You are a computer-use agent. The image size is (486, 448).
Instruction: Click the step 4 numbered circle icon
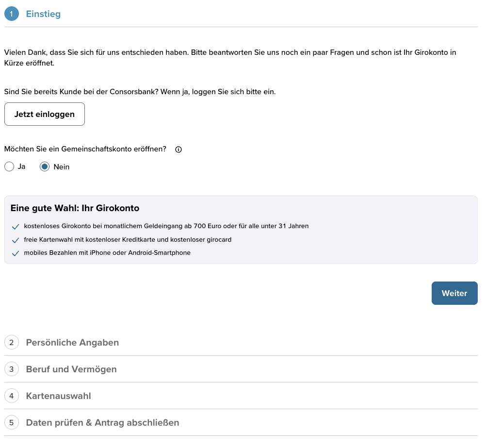pyautogui.click(x=11, y=396)
